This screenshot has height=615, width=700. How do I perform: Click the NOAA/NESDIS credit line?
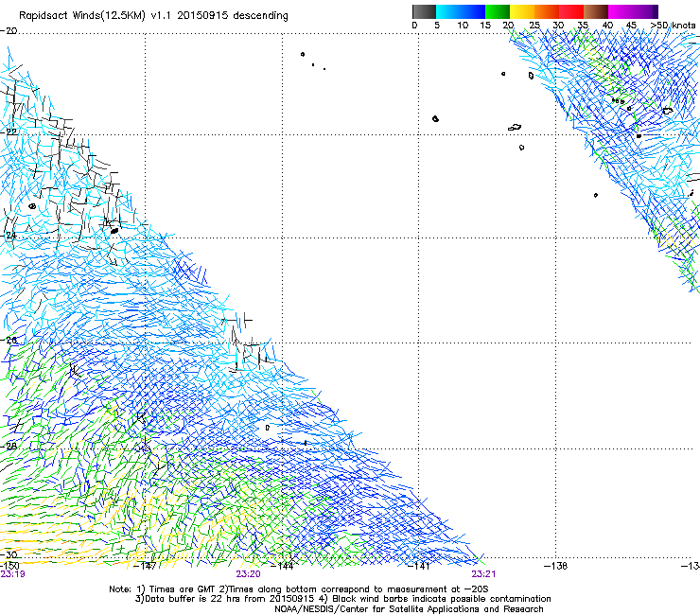409,609
